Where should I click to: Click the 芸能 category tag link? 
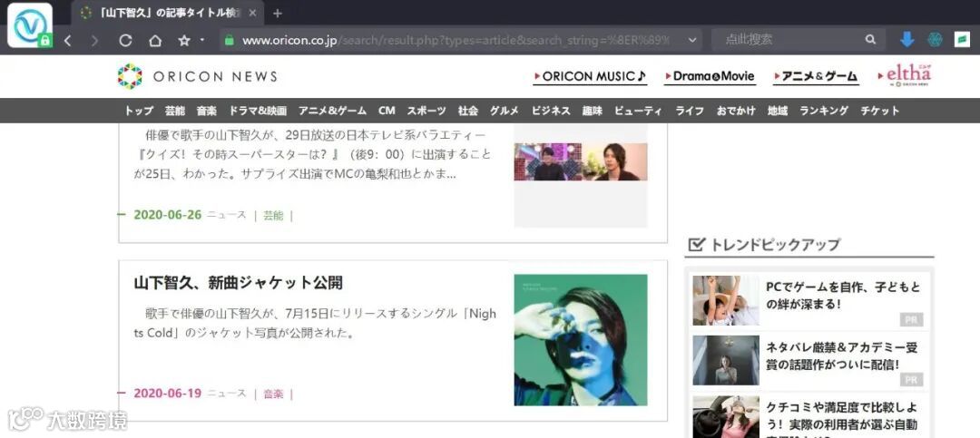[x=273, y=216]
